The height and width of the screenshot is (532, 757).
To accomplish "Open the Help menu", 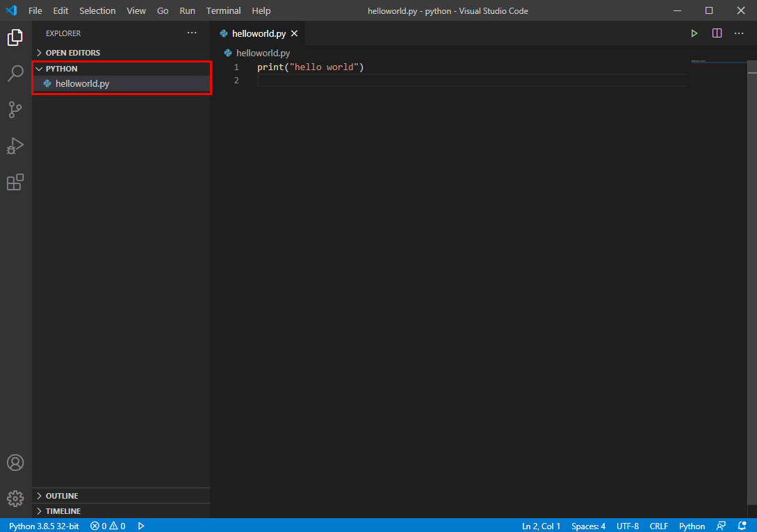I will (261, 10).
